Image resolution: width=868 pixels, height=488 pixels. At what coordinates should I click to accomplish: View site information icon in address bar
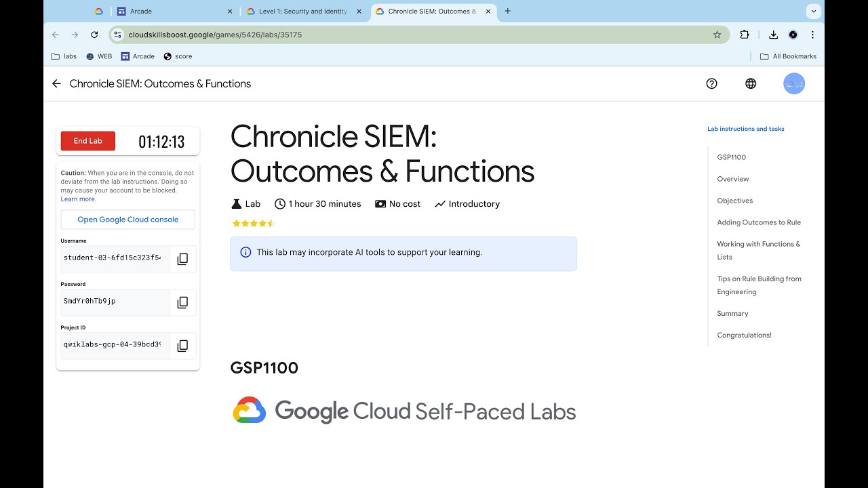(117, 35)
